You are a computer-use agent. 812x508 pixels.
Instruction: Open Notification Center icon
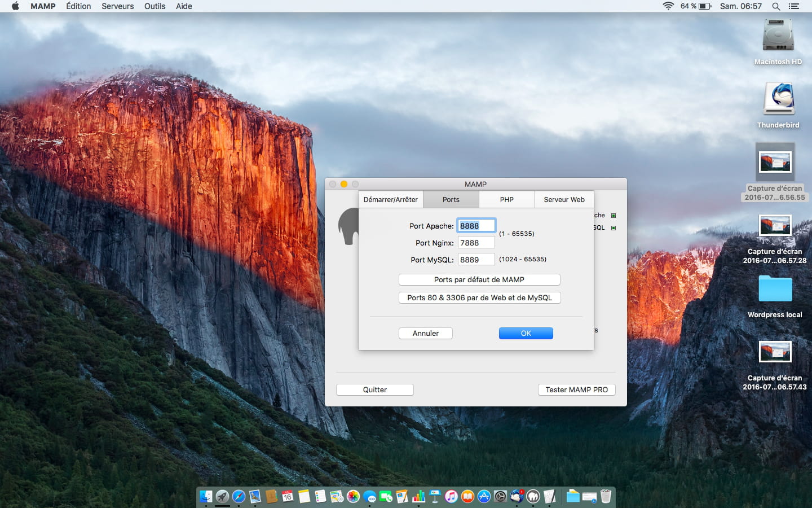pos(794,6)
